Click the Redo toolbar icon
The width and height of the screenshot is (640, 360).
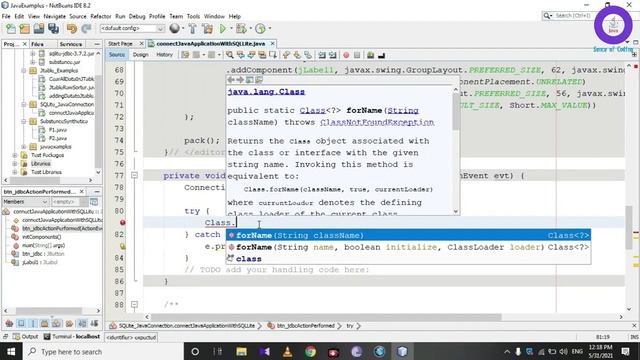pyautogui.click(x=86, y=29)
